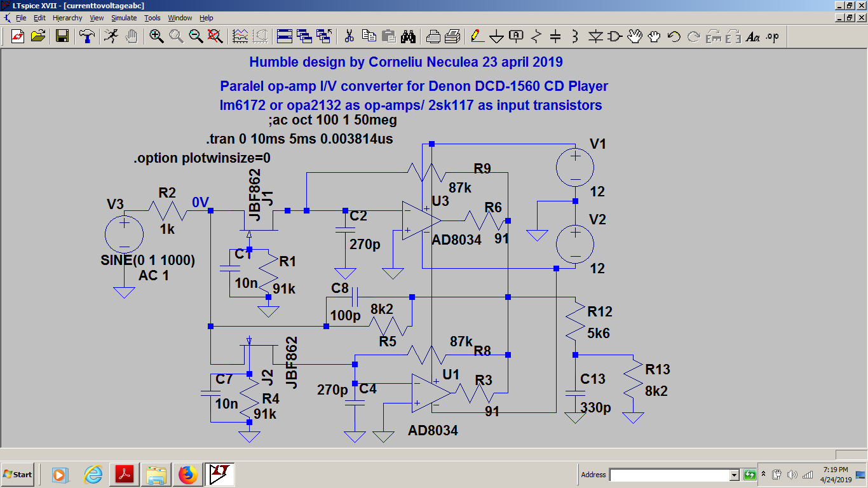Place a capacitor component
The height and width of the screenshot is (488, 868).
(555, 36)
